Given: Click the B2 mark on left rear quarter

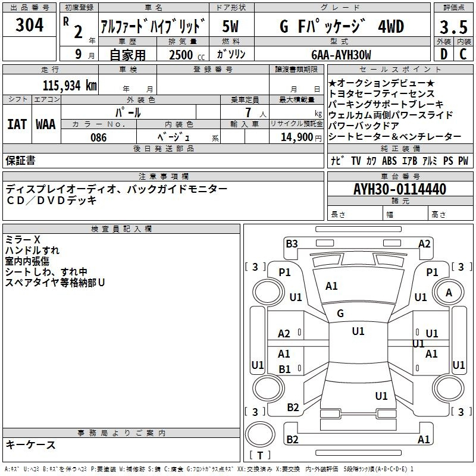Looking at the screenshot, I should (x=293, y=407).
